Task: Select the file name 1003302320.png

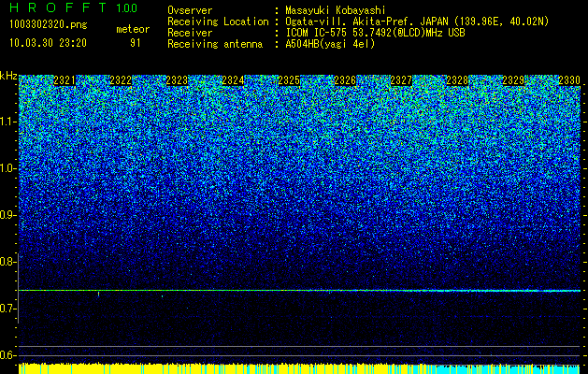Action: (x=49, y=24)
